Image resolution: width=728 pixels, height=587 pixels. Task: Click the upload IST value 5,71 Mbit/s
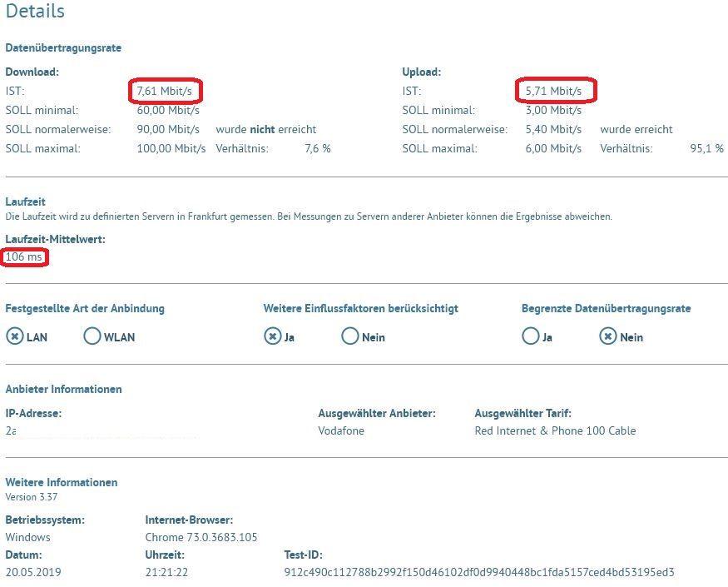(553, 91)
